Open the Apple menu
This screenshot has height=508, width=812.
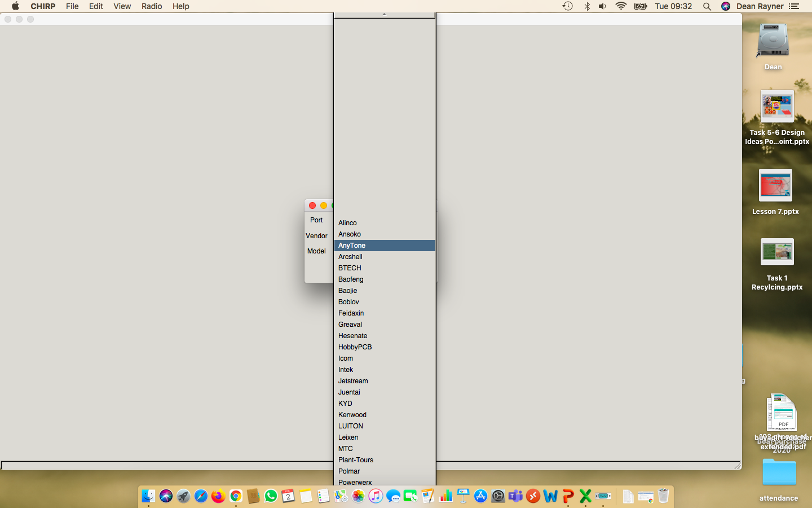[x=15, y=6]
